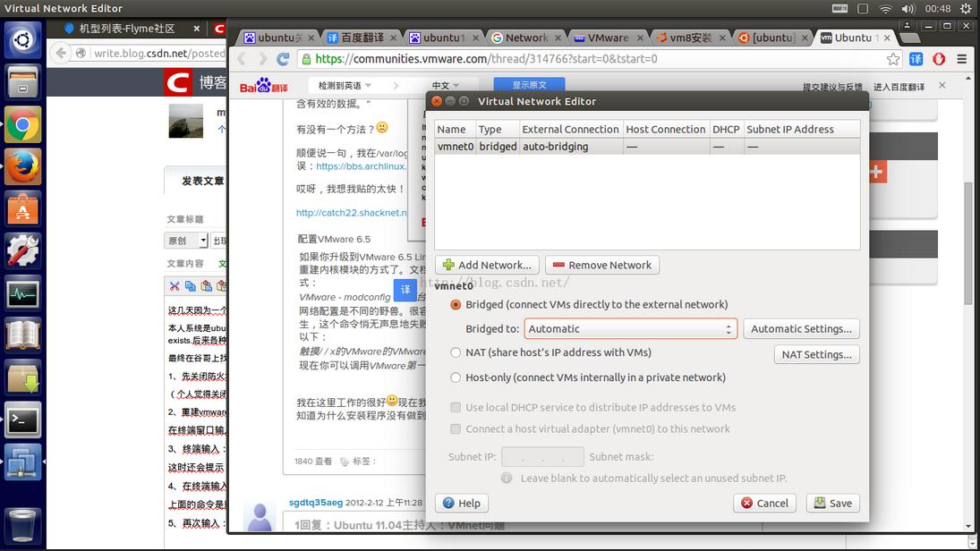Switch to the vm8安装 browser tab
Screen dimensions: 980x551
690,38
